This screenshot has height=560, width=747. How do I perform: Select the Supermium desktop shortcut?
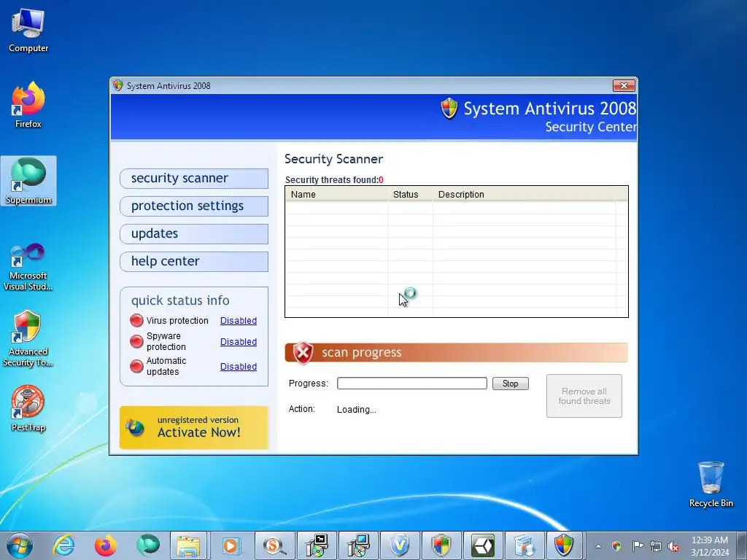point(28,181)
